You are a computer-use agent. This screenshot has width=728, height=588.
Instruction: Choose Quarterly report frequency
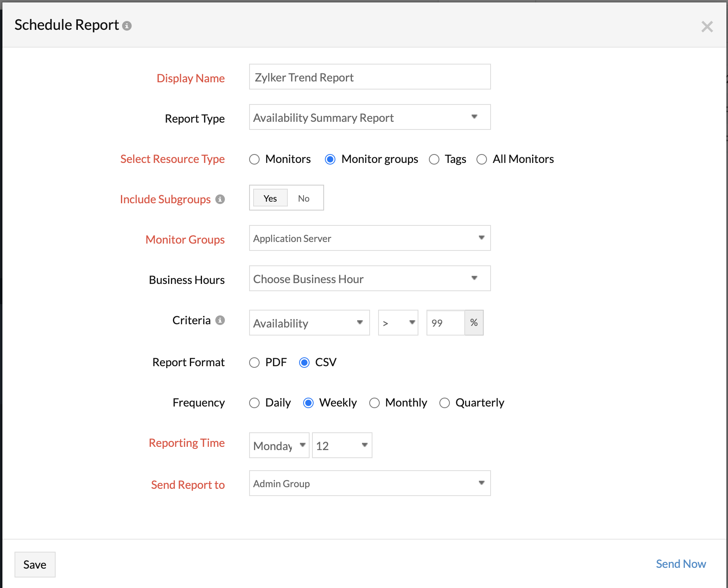445,403
